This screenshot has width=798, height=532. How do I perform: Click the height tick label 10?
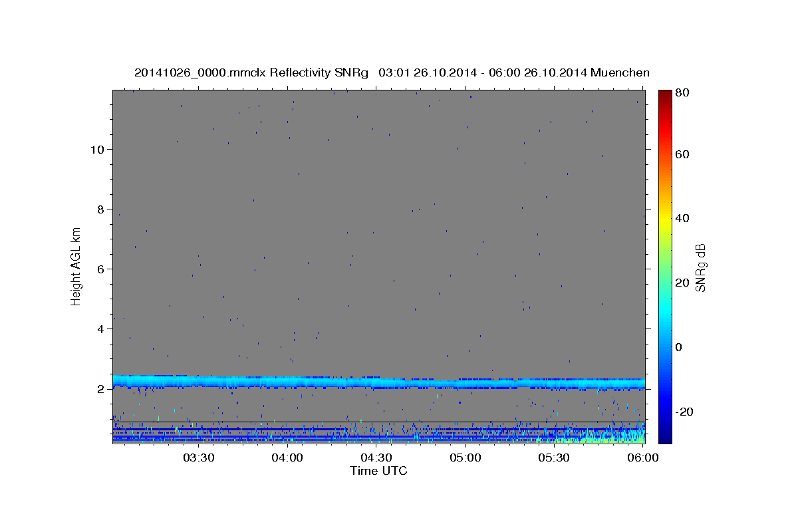pyautogui.click(x=96, y=150)
